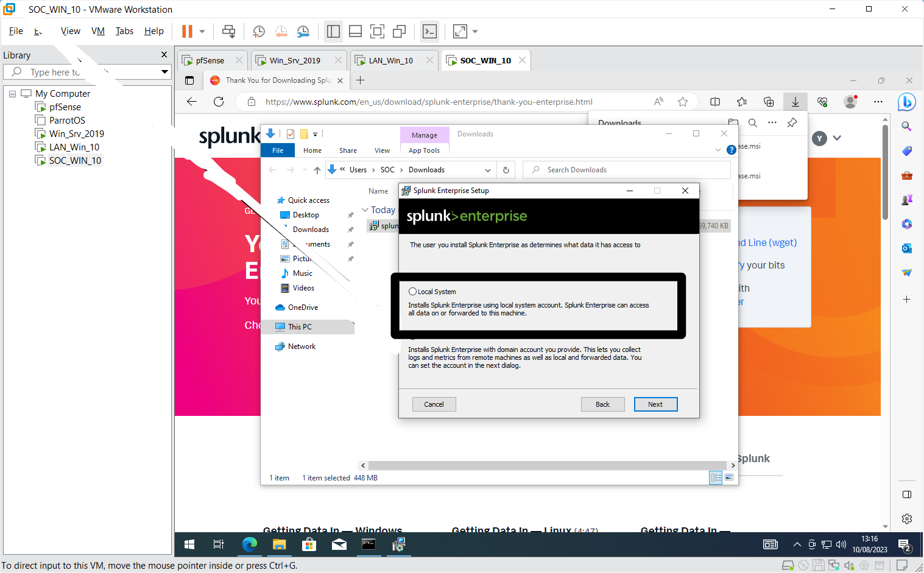Go back in the Edge browser

tap(192, 102)
